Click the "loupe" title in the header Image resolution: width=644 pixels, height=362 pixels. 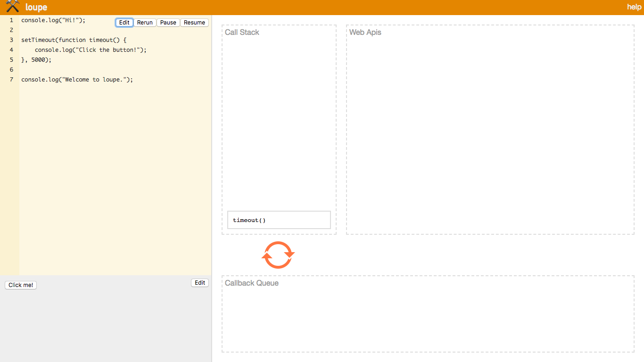(x=35, y=7)
